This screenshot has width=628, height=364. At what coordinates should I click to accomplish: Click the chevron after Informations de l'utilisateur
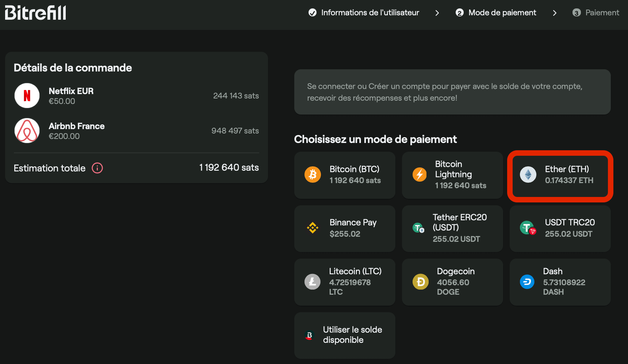pos(437,12)
